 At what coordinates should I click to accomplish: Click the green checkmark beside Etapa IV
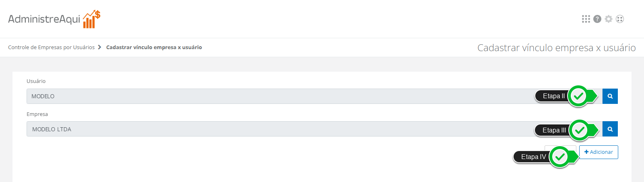coord(560,157)
